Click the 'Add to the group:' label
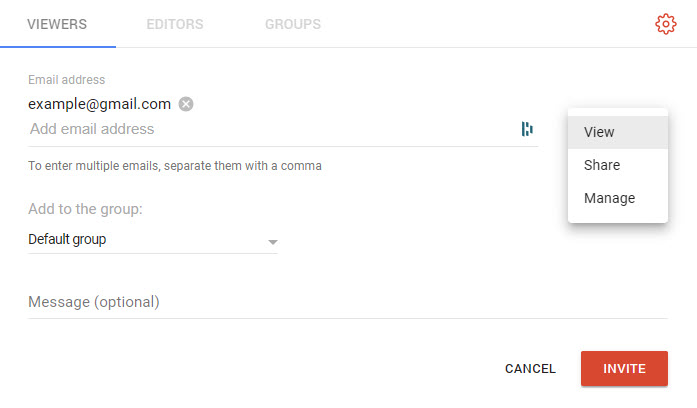Screen dimensions: 697x408 point(86,209)
